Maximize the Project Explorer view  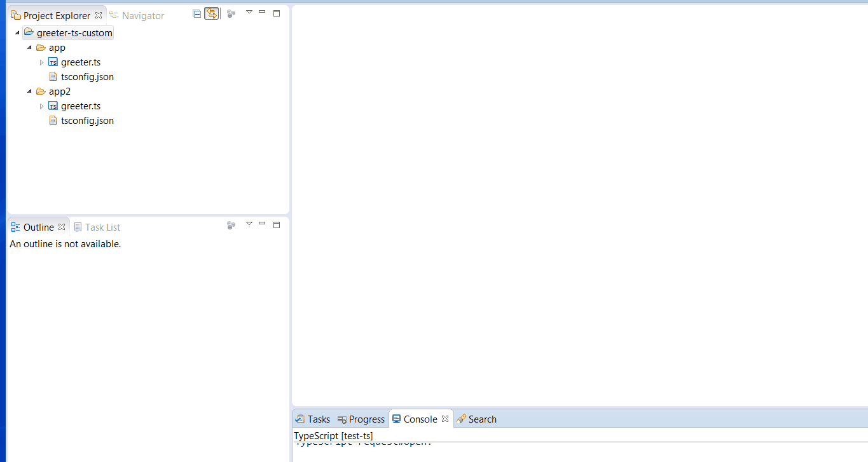[x=277, y=11]
